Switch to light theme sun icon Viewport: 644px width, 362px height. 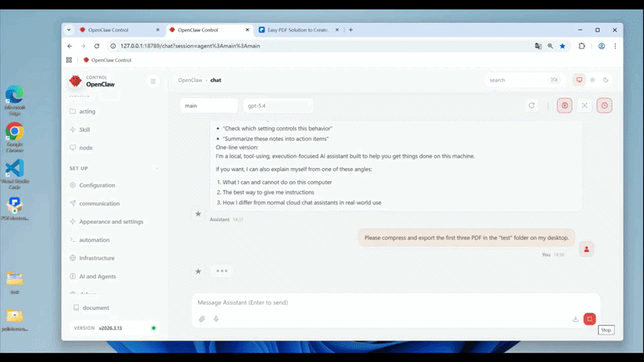pos(592,80)
